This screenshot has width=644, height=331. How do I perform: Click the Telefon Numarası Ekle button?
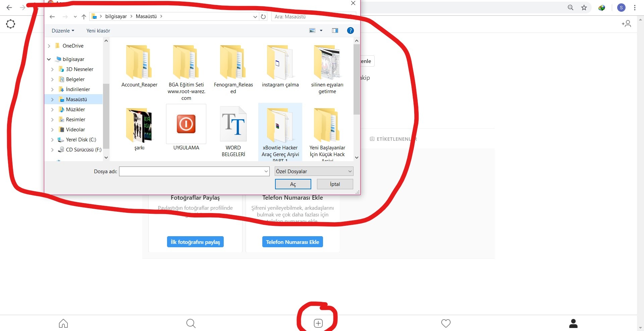[x=292, y=242]
